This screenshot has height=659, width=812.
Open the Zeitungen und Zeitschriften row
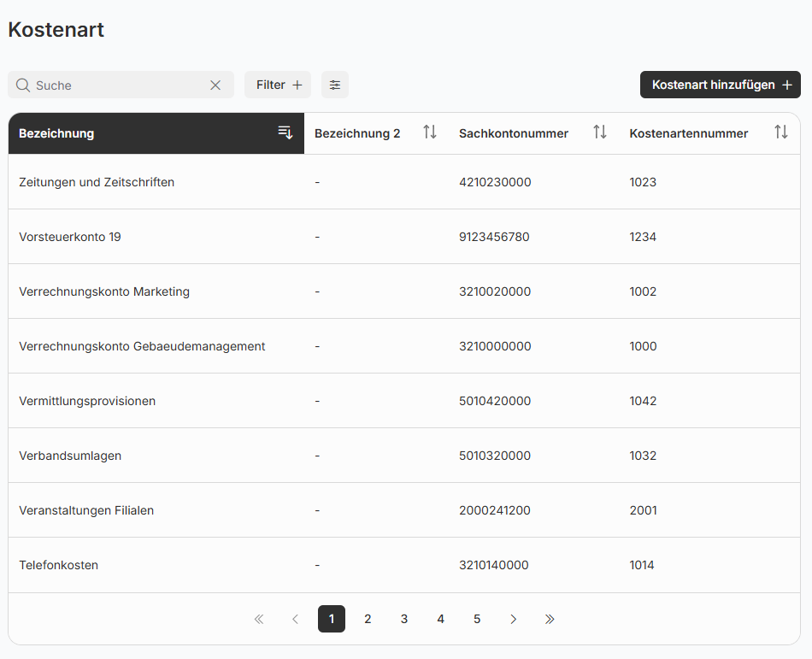tap(97, 182)
